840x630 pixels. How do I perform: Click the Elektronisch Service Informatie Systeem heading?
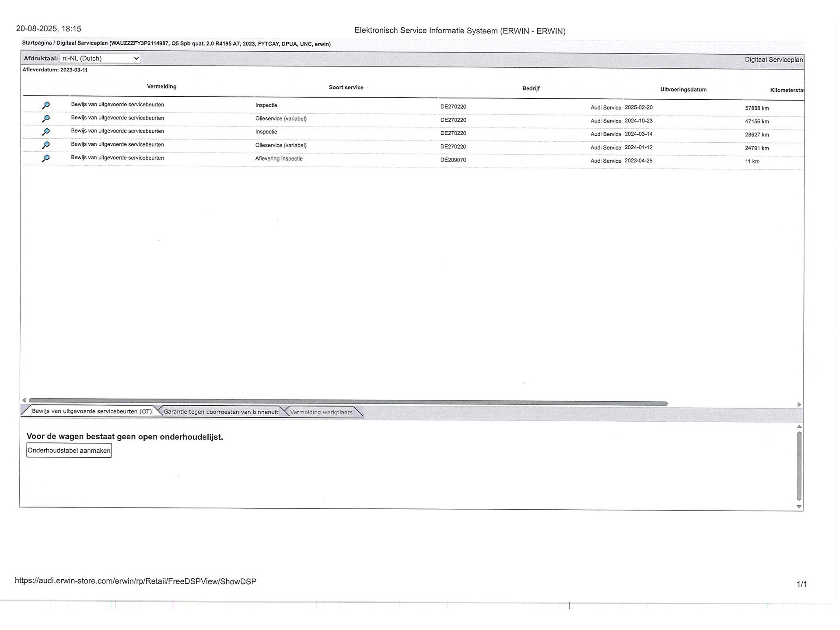pyautogui.click(x=460, y=31)
